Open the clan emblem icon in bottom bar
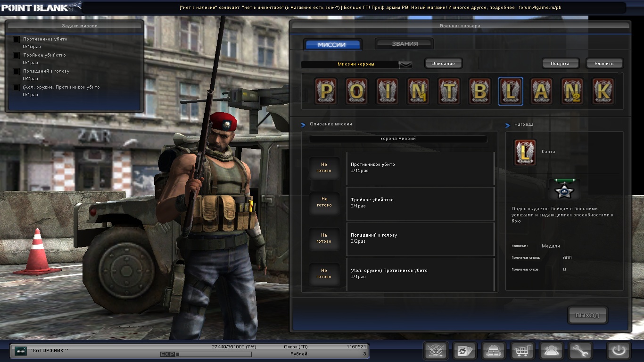Image resolution: width=644 pixels, height=362 pixels. [436, 351]
